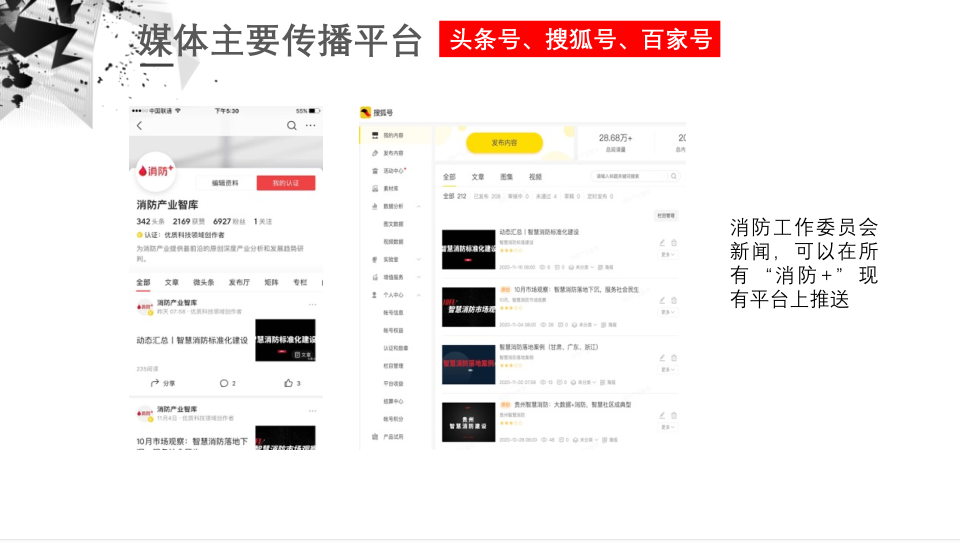Switch to the 视频 tab in Sohu content list
The width and height of the screenshot is (960, 542).
[x=535, y=177]
